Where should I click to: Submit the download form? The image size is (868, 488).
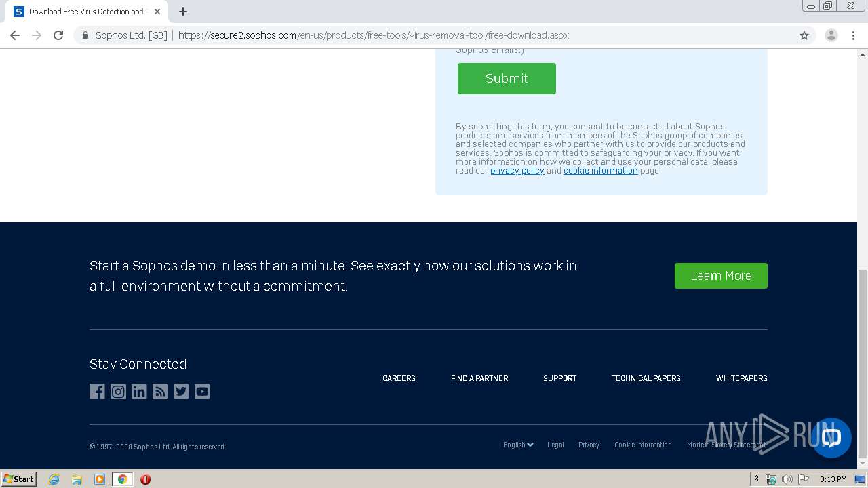[x=507, y=79]
